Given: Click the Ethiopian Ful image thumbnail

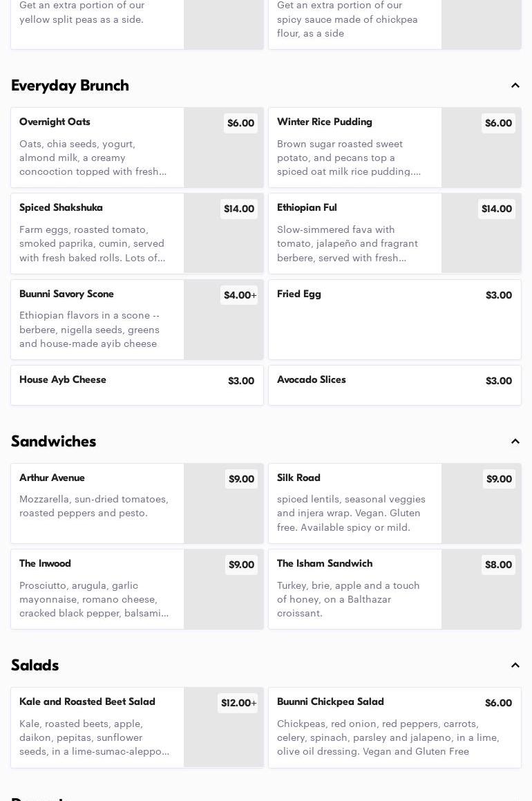Looking at the screenshot, I should (482, 234).
